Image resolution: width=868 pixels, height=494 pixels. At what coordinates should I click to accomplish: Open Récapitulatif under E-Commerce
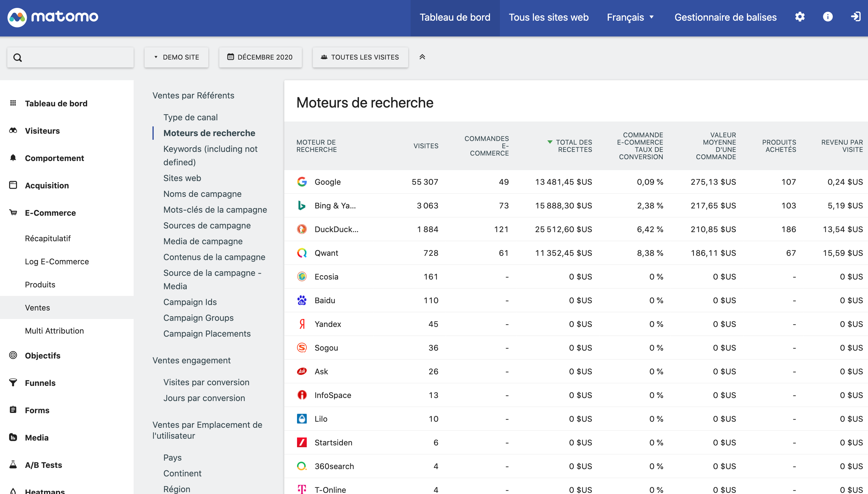pyautogui.click(x=47, y=238)
